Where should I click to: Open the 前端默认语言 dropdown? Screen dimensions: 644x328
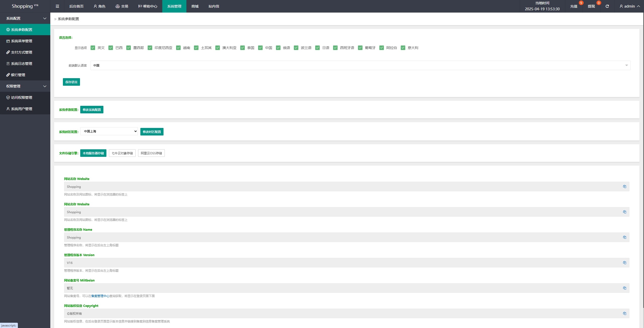360,65
